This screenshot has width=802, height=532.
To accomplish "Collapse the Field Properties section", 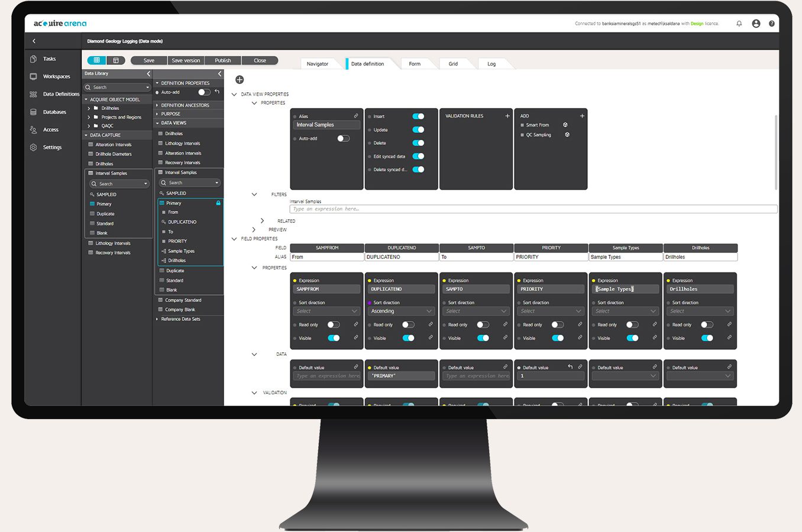I will pos(234,239).
